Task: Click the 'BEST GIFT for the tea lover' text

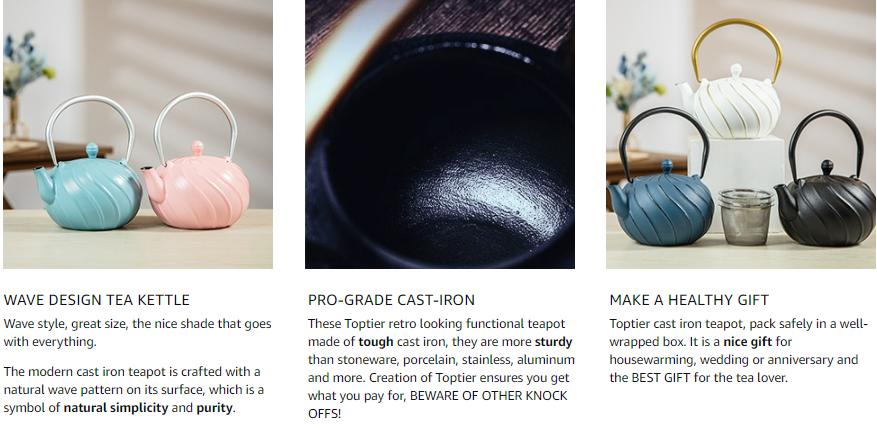Action: [710, 378]
